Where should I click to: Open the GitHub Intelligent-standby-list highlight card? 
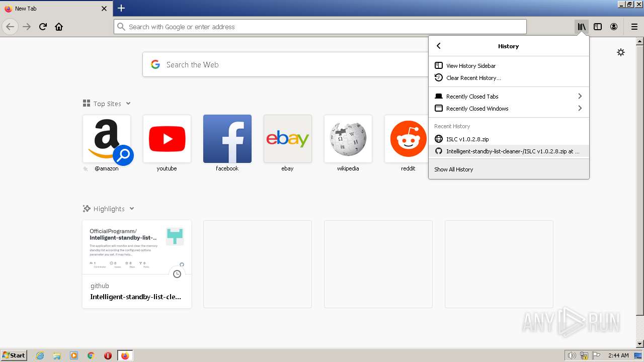[x=137, y=264]
